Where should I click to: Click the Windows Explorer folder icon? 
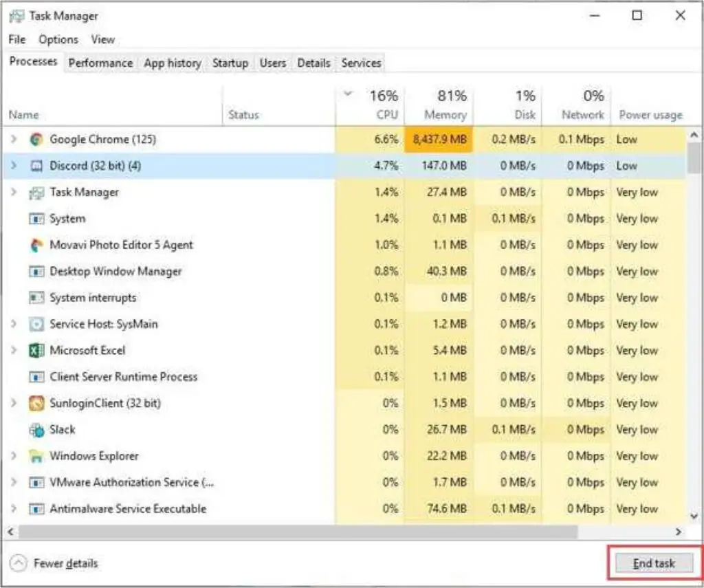(36, 457)
